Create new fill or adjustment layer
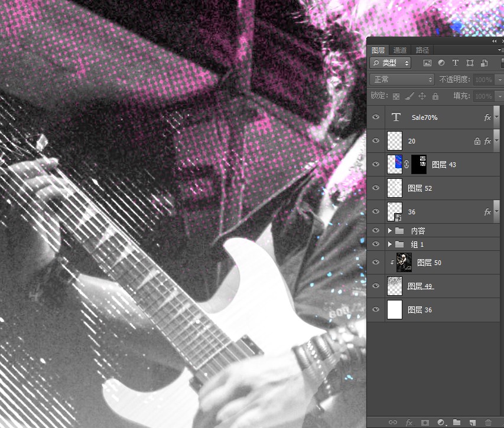Viewport: 504px width, 428px height. (441, 422)
